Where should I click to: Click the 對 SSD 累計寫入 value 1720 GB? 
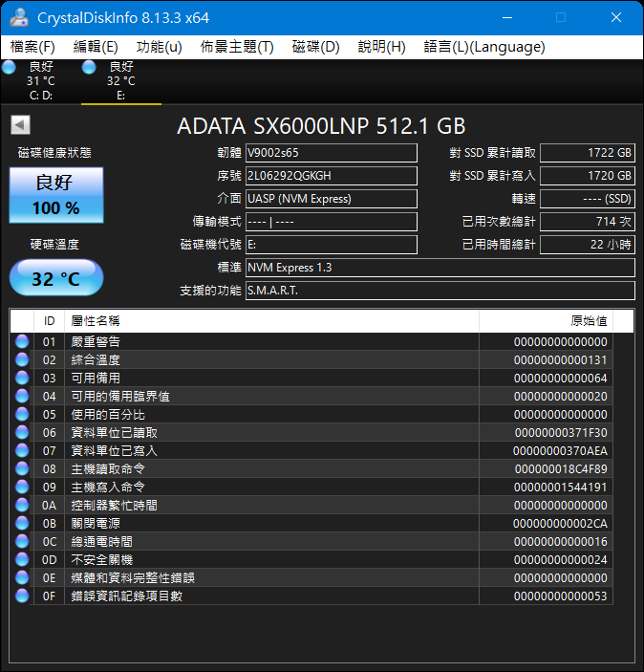[x=588, y=176]
